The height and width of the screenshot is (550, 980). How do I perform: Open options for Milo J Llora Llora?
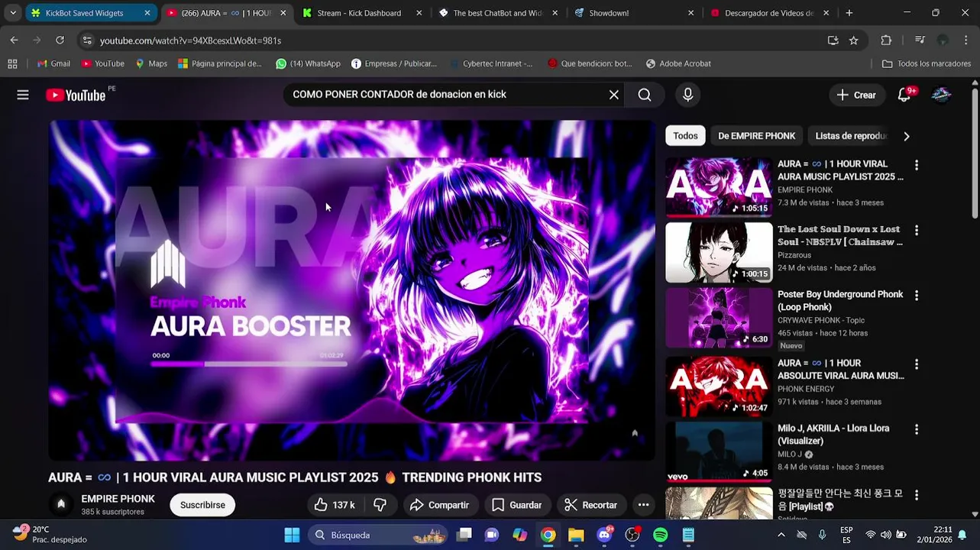coord(917,429)
